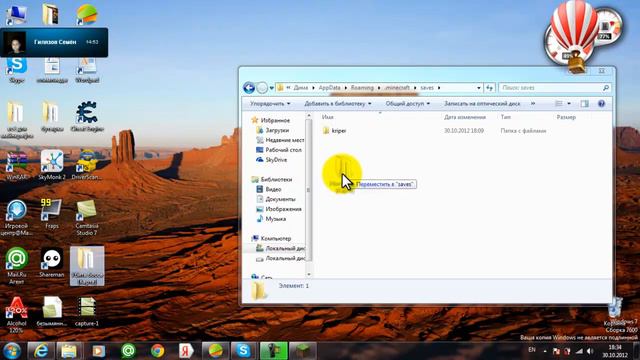Sort by Дата изменения column header
Image resolution: width=640 pixels, height=360 pixels.
[x=465, y=117]
